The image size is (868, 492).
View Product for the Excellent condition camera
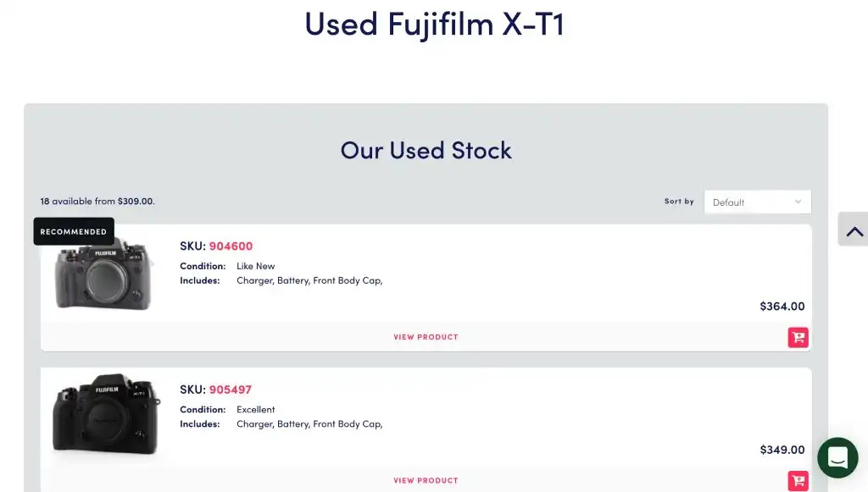426,480
